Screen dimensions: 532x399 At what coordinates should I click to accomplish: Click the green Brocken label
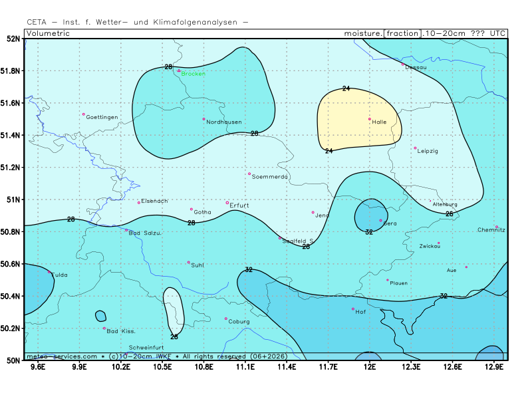tap(193, 74)
